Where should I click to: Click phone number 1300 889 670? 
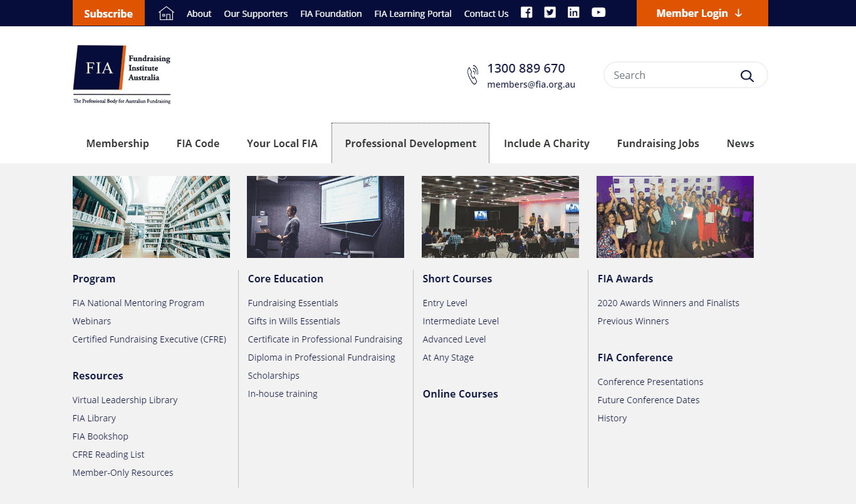click(x=526, y=68)
